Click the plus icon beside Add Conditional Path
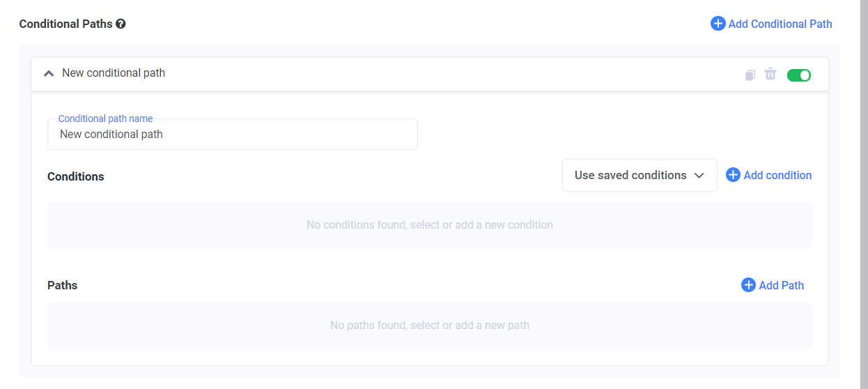Viewport: 868px width, 389px height. (718, 24)
